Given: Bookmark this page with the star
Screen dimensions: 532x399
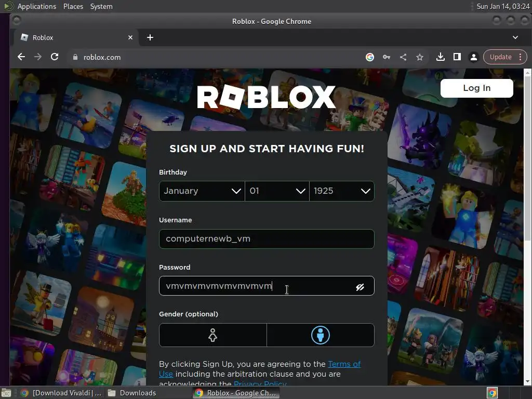Looking at the screenshot, I should tap(420, 57).
